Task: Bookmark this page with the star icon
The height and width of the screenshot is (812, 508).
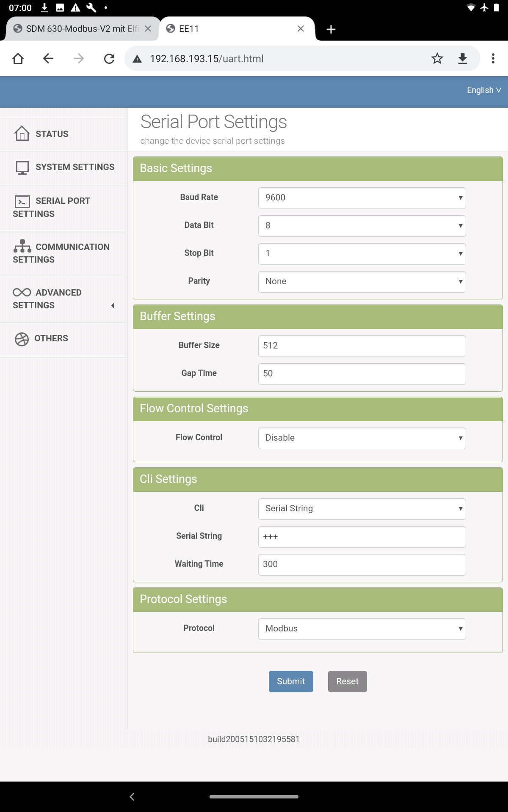Action: 437,58
